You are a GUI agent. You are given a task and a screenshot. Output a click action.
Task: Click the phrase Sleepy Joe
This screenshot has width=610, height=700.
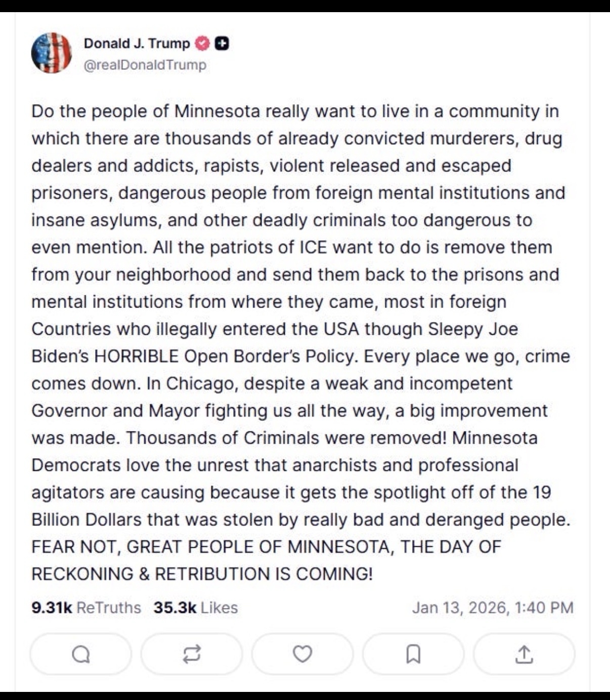[x=473, y=329]
